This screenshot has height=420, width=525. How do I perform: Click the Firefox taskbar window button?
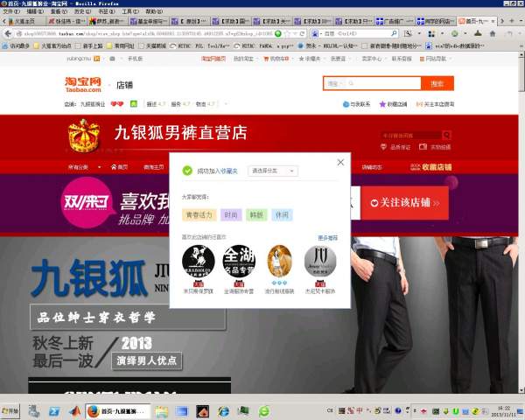(118, 411)
